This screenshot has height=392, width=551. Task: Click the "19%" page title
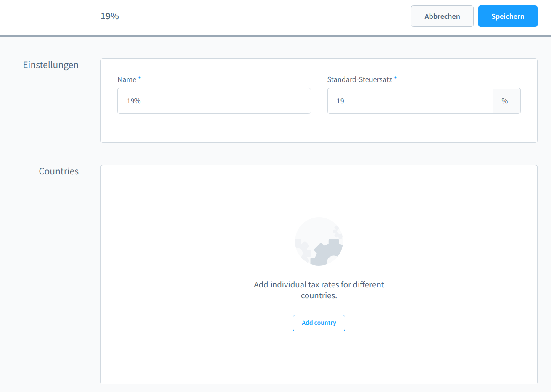[109, 16]
